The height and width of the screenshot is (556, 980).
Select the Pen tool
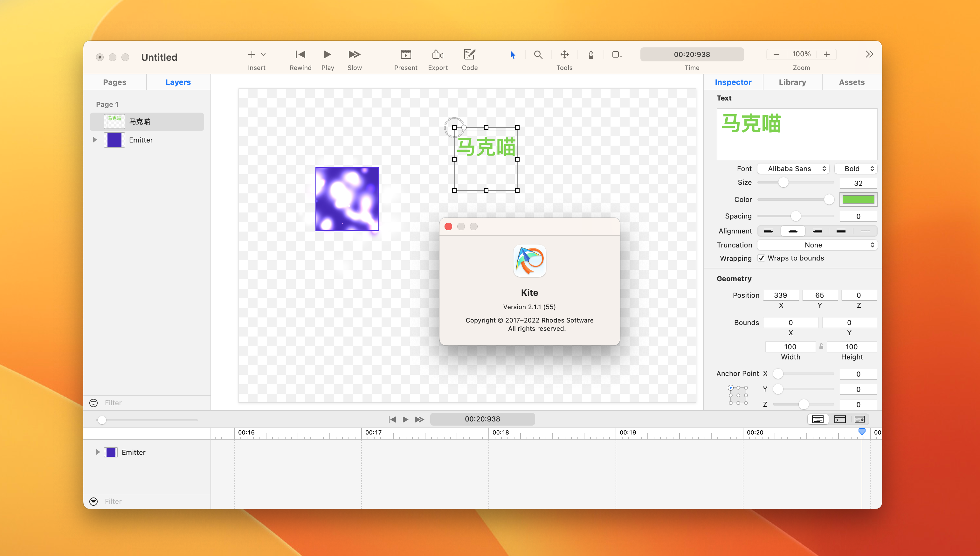(591, 55)
